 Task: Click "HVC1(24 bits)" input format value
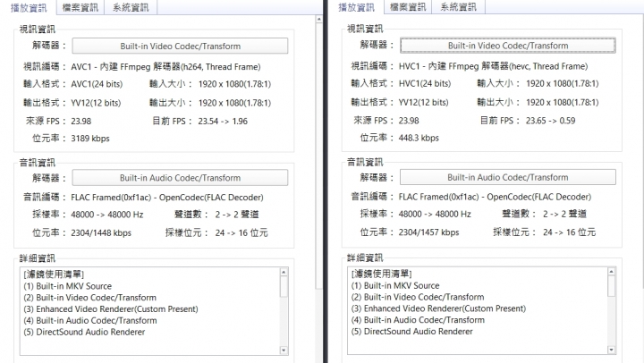pyautogui.click(x=425, y=84)
